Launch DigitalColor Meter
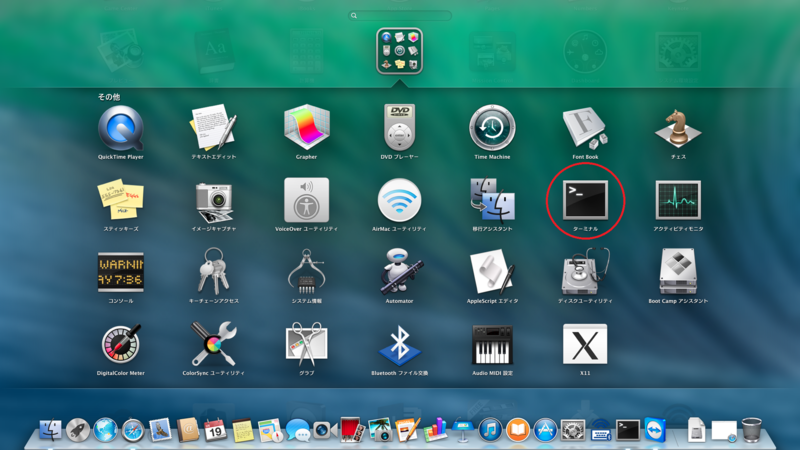 click(x=120, y=344)
